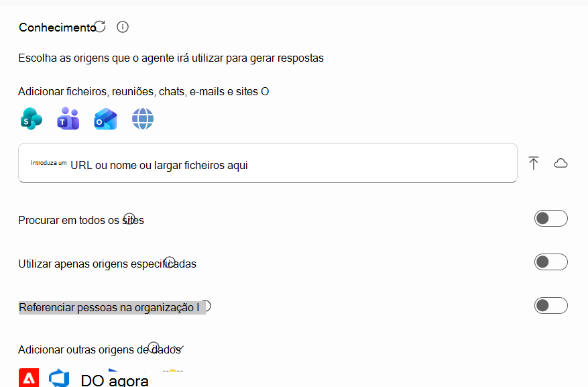The width and height of the screenshot is (588, 387).
Task: Toggle 'Referenciar pessoas na organização'
Action: tap(550, 305)
